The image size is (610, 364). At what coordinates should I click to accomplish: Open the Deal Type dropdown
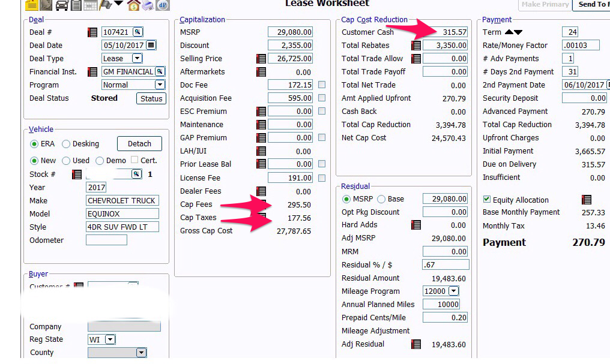137,58
